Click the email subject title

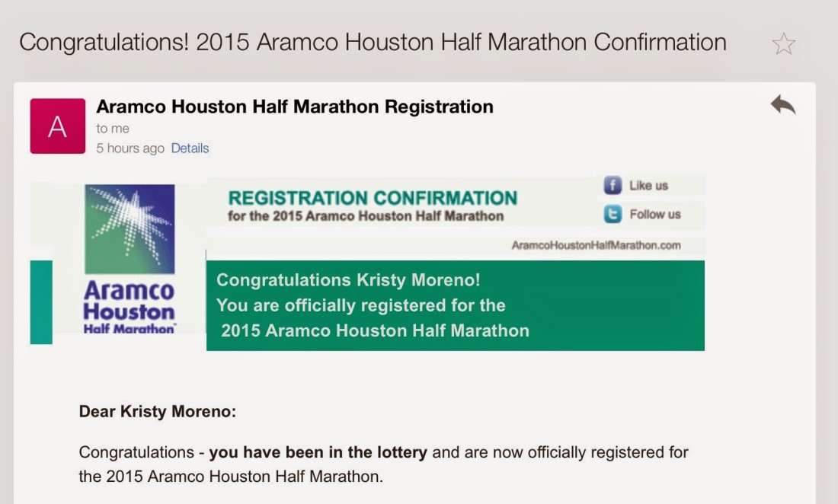pyautogui.click(x=373, y=43)
